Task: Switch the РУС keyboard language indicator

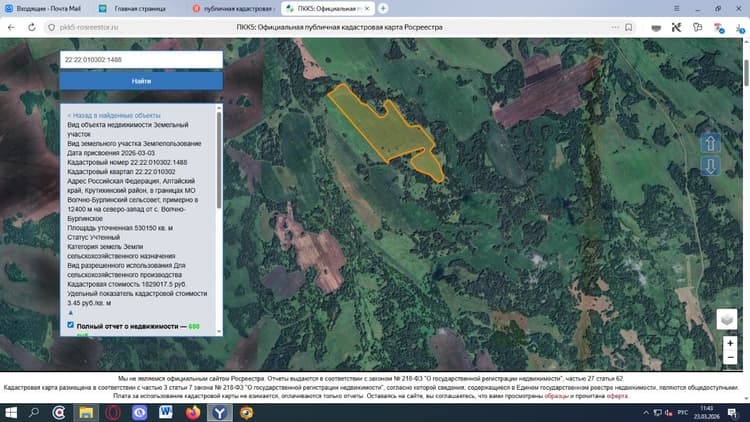Action: (683, 412)
